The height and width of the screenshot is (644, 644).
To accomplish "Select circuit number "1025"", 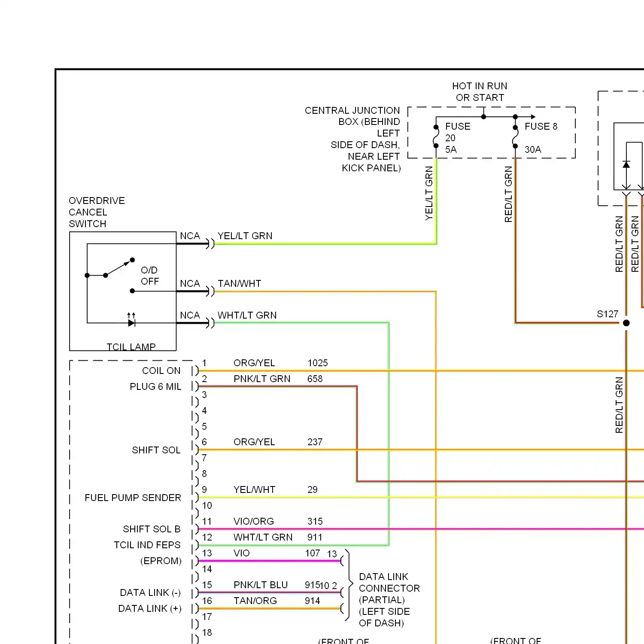I will (318, 363).
